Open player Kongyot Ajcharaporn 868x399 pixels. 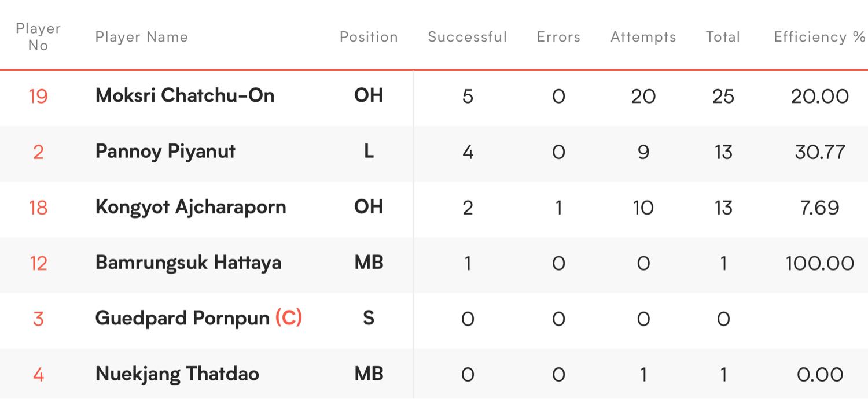tap(191, 207)
